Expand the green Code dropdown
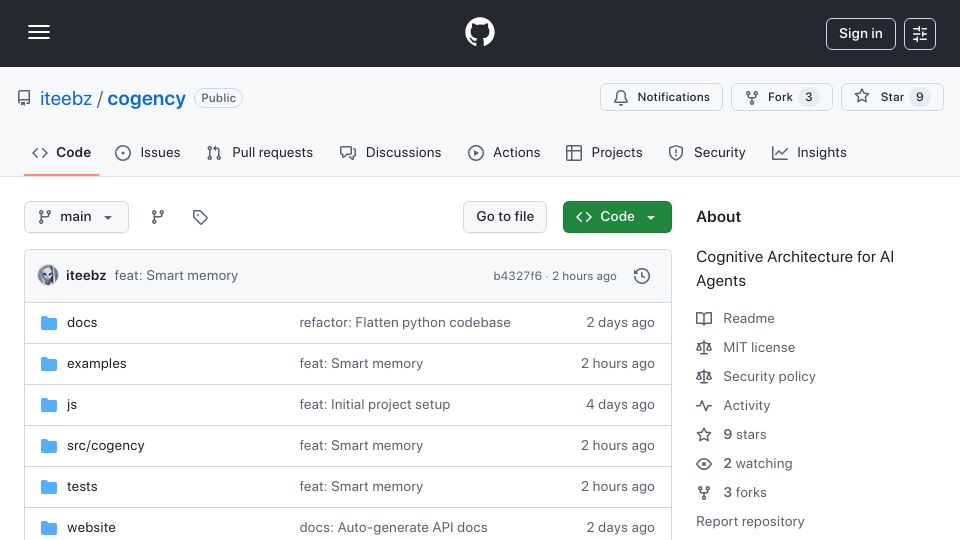960x540 pixels. pyautogui.click(x=617, y=217)
